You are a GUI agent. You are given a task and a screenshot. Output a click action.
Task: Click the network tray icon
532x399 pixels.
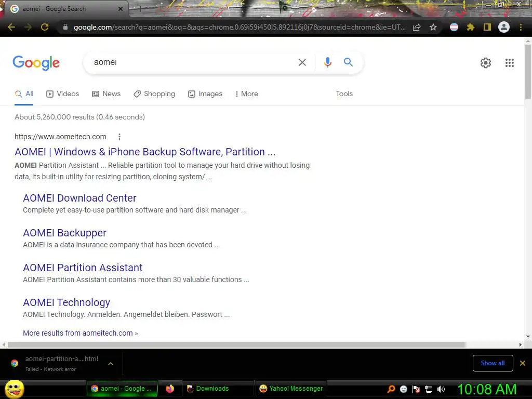coord(429,389)
